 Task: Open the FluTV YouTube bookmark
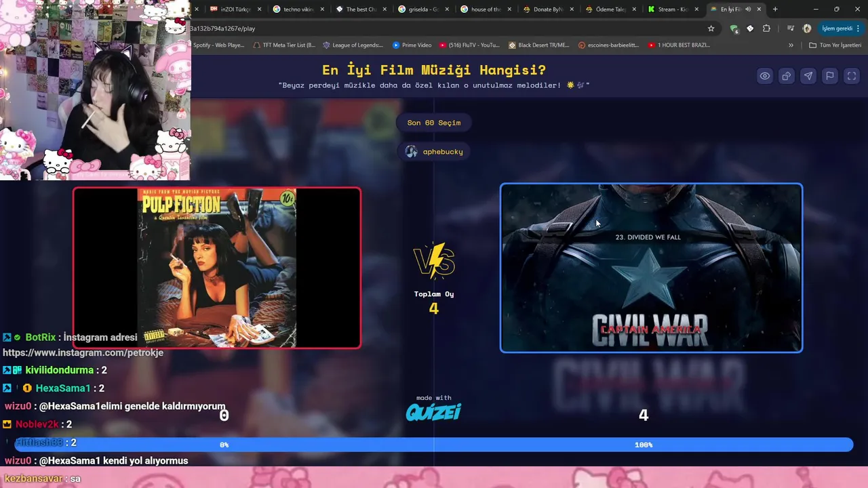pyautogui.click(x=469, y=45)
